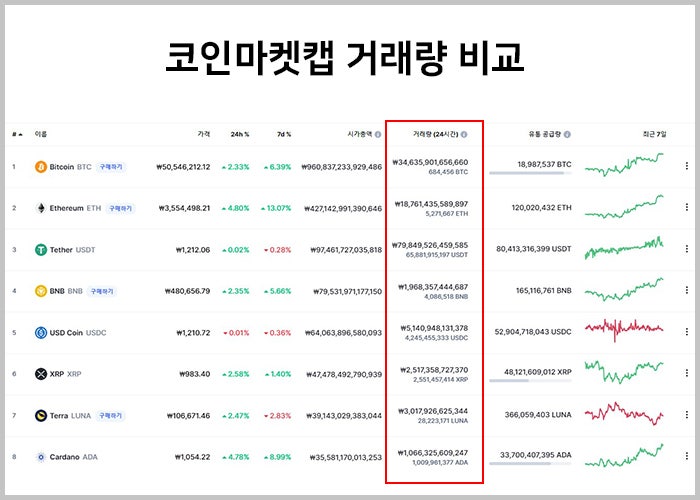
Task: Click the USD Coin logo icon
Action: 41,333
